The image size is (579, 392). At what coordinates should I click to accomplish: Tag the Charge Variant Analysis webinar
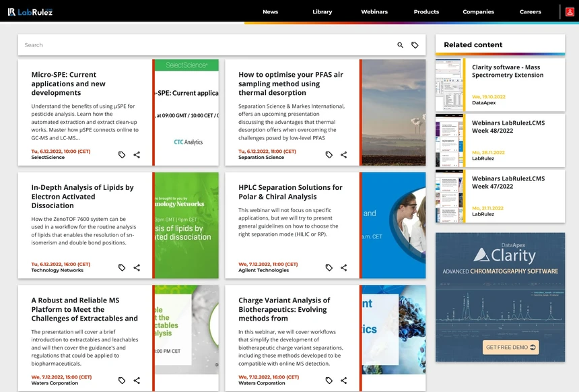pyautogui.click(x=329, y=380)
